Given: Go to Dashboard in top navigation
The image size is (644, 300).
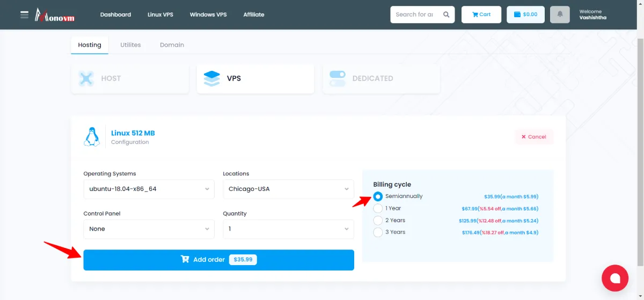Looking at the screenshot, I should [115, 14].
